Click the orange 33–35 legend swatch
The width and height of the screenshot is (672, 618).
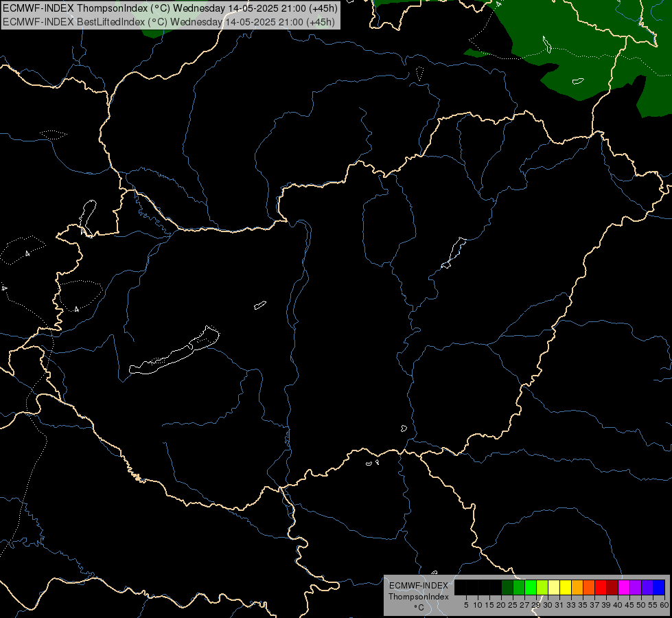pos(577,587)
